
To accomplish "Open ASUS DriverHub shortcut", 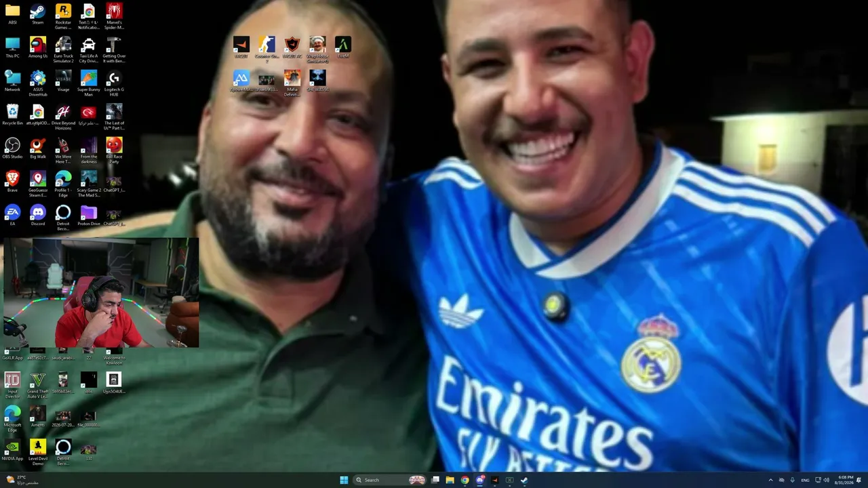I will pyautogui.click(x=38, y=83).
